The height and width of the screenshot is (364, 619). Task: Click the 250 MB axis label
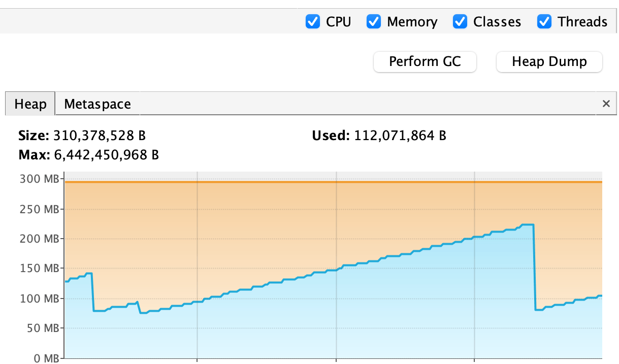[39, 209]
